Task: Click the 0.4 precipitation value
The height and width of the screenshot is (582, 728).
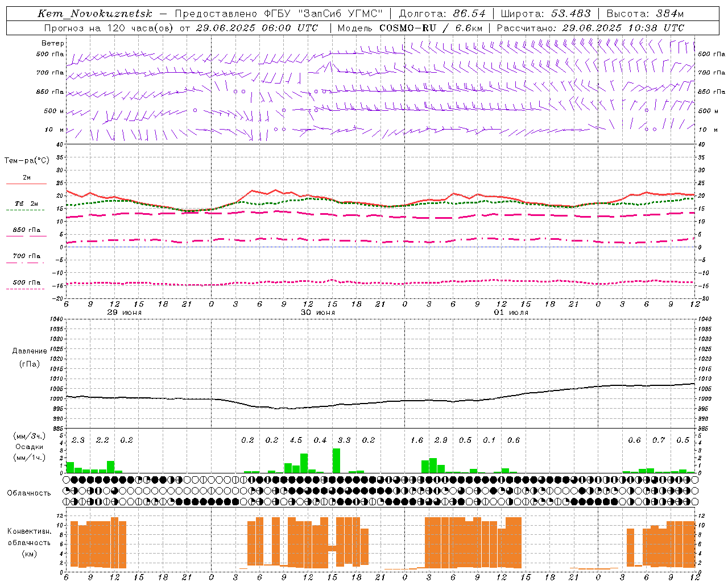Action: tap(320, 440)
